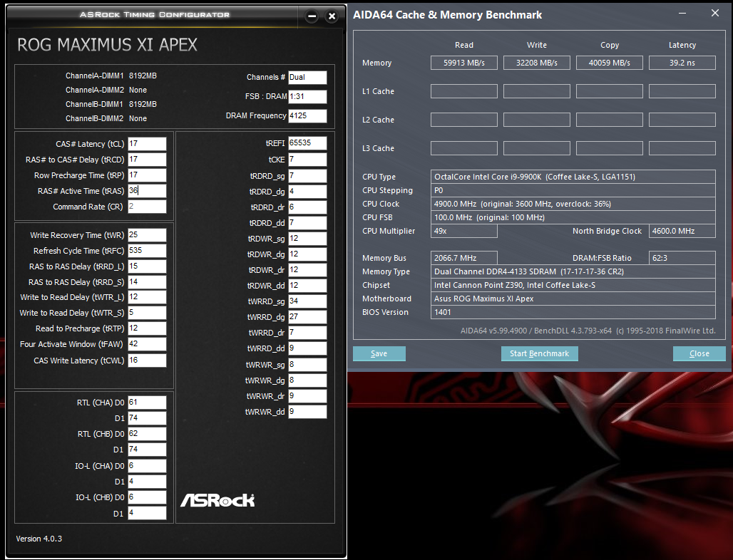Click the Memory Read result 59913 MB/s
Viewport: 733px width, 560px height.
click(463, 63)
